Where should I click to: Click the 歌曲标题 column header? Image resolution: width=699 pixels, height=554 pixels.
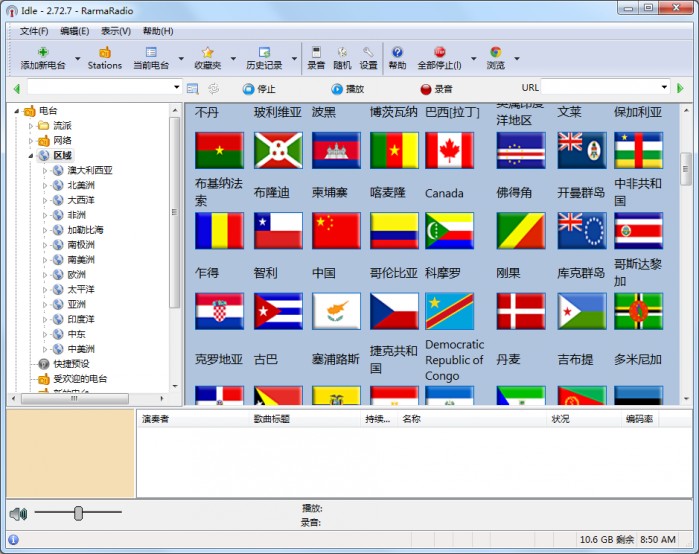pos(305,419)
